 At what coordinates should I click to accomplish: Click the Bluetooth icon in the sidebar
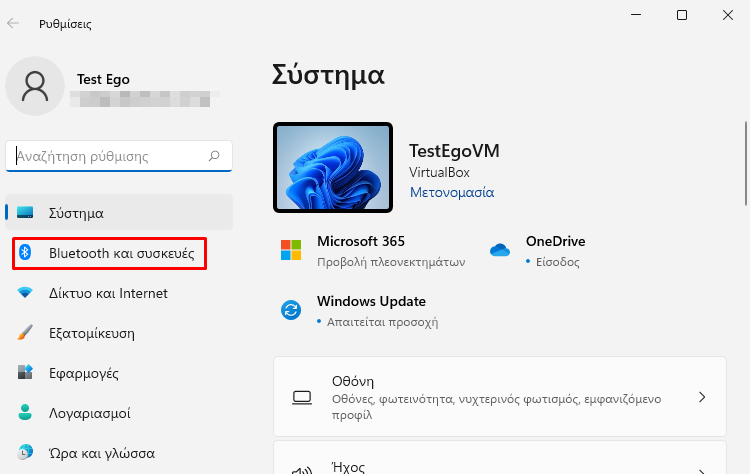tap(25, 253)
